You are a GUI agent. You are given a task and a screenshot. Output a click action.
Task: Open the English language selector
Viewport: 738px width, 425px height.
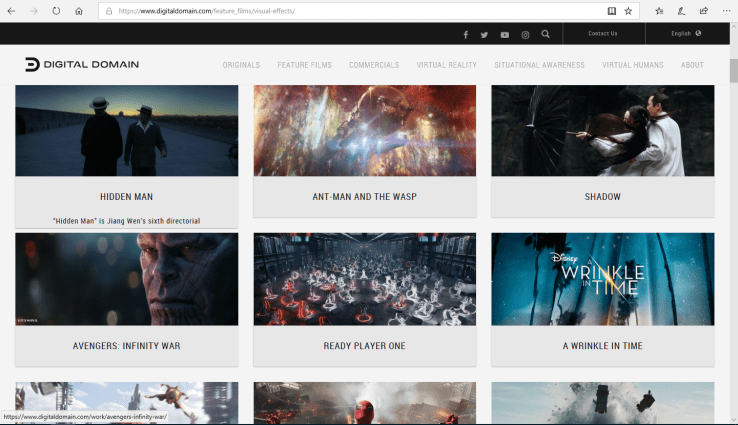(x=685, y=34)
